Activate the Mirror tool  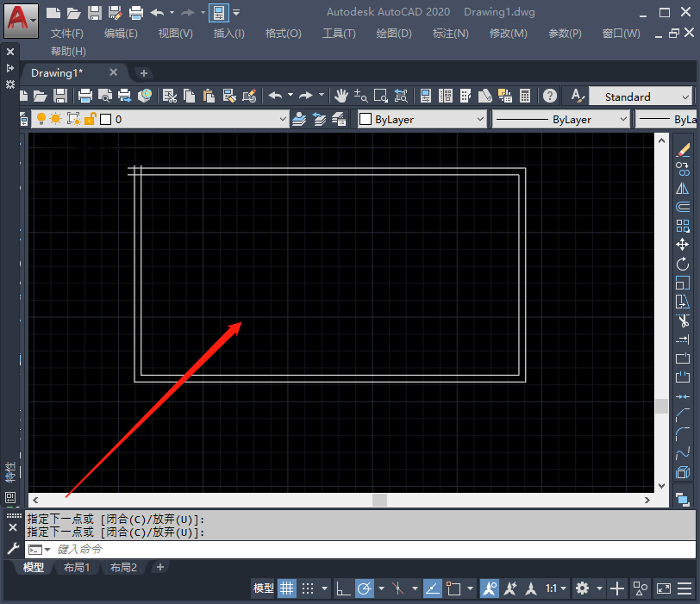pos(683,188)
